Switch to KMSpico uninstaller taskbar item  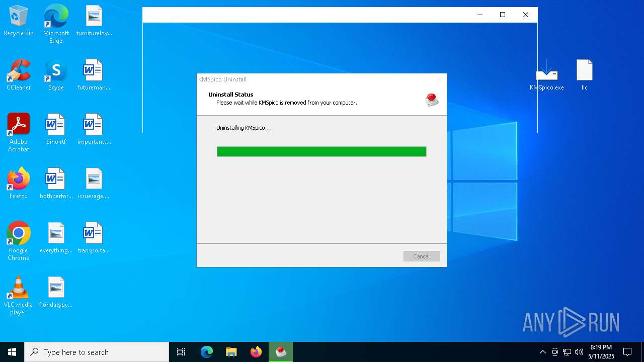(x=281, y=352)
